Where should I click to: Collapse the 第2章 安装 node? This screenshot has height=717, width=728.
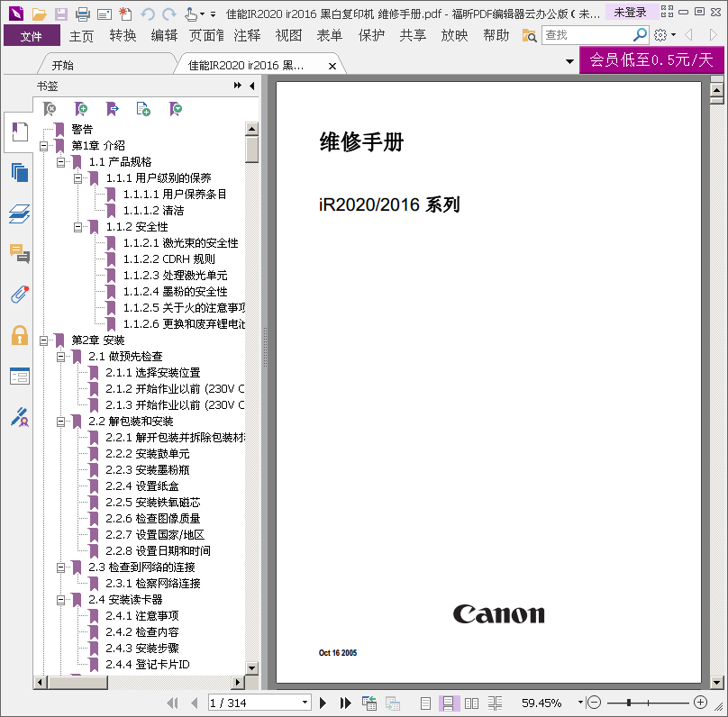coord(43,340)
